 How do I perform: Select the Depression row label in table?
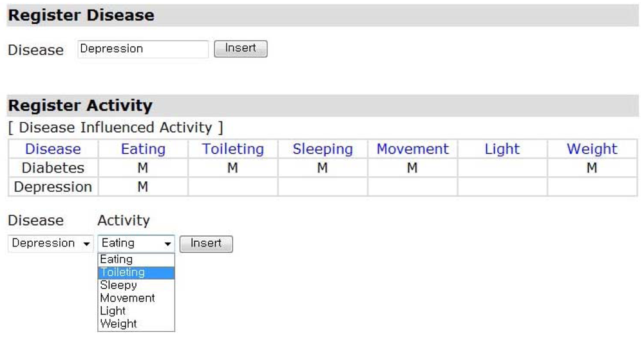coord(53,187)
